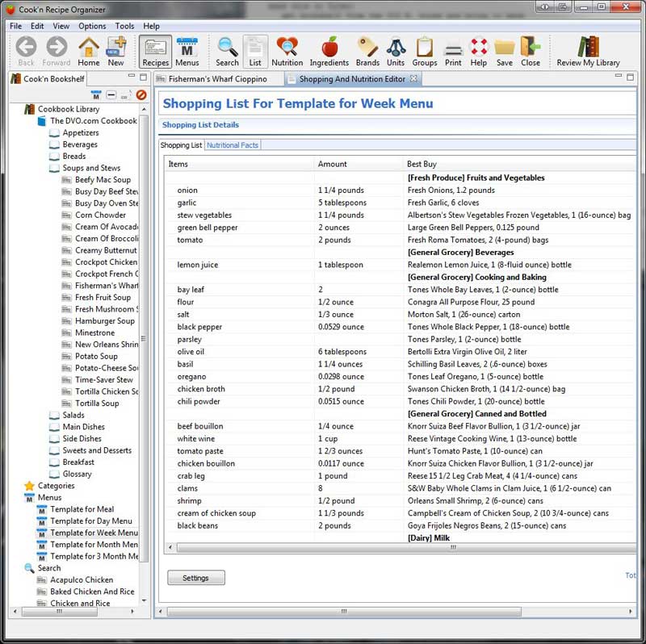Sort by the Amount column header
The height and width of the screenshot is (644, 646).
point(358,164)
